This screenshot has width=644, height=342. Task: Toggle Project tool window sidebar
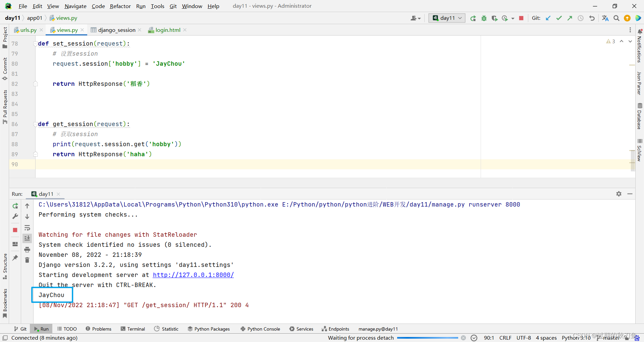[5, 38]
